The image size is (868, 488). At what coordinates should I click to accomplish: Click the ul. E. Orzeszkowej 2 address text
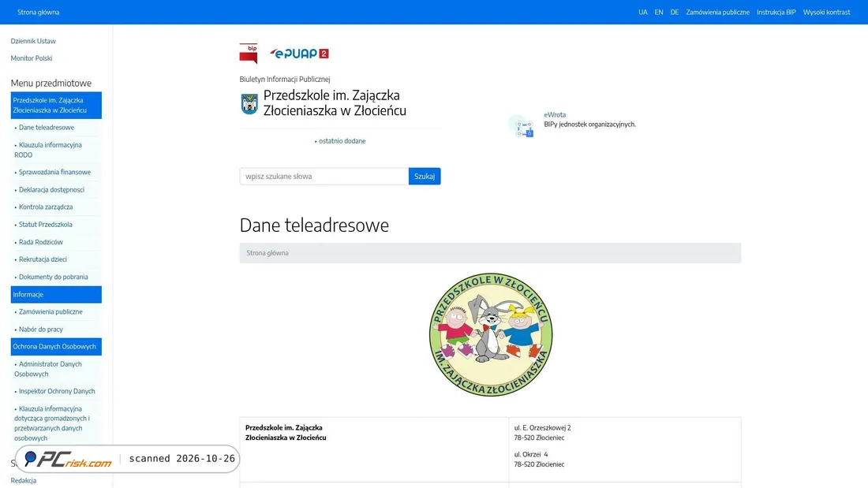(542, 428)
